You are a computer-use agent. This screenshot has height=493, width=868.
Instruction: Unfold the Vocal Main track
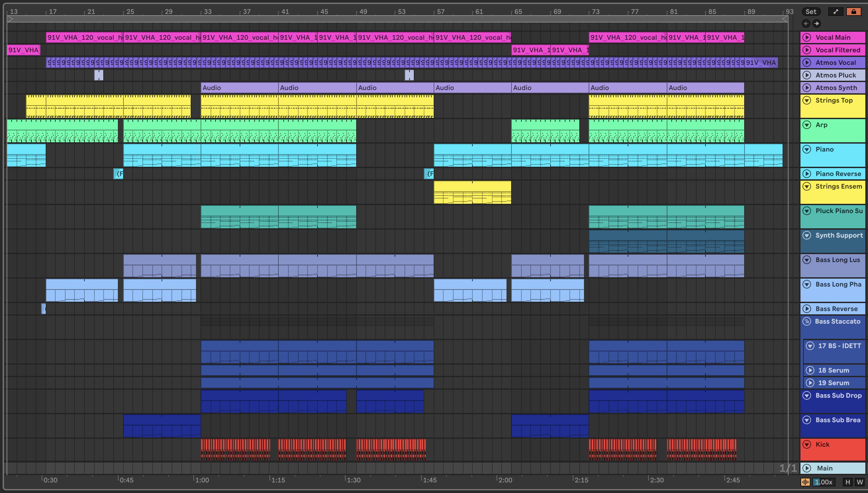coord(807,37)
